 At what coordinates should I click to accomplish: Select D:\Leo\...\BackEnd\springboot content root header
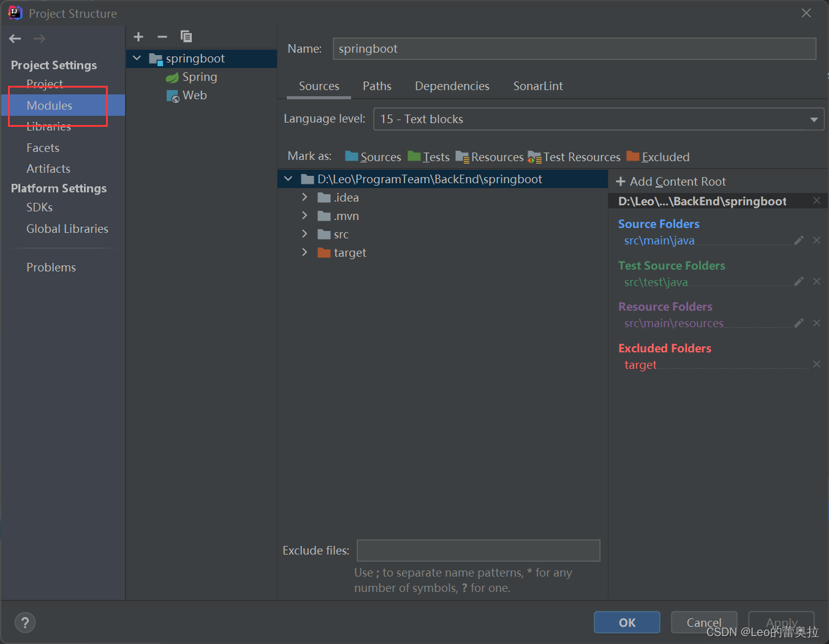click(702, 202)
